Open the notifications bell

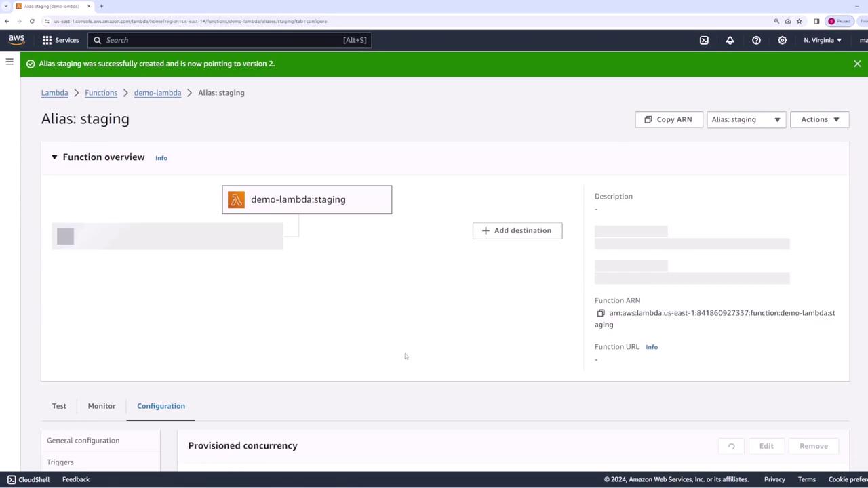pyautogui.click(x=730, y=40)
